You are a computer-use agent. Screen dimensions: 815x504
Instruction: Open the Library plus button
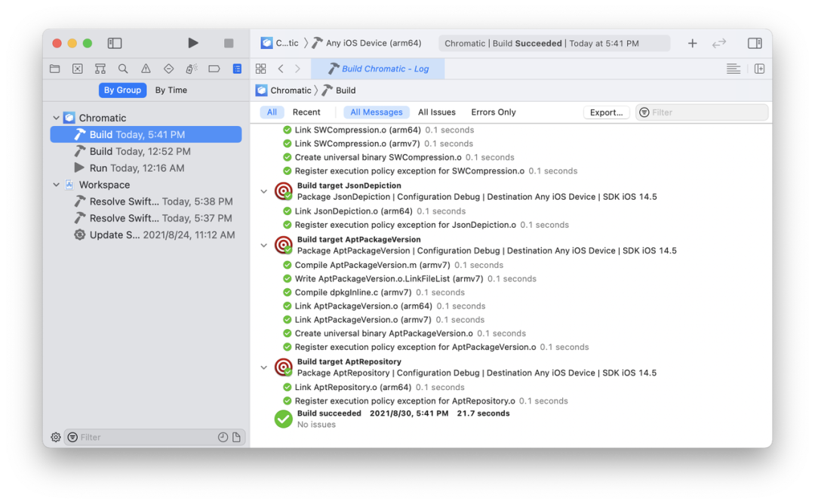(x=692, y=43)
